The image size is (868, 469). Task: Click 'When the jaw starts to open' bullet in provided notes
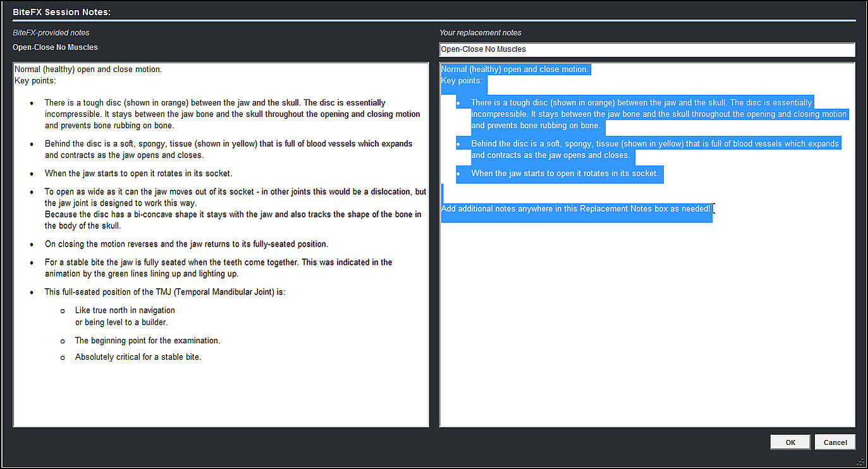tap(138, 173)
